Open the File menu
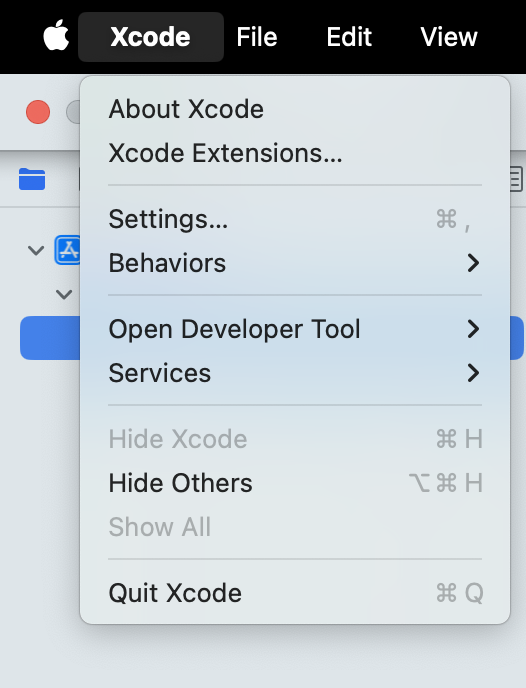The image size is (526, 688). (x=257, y=37)
